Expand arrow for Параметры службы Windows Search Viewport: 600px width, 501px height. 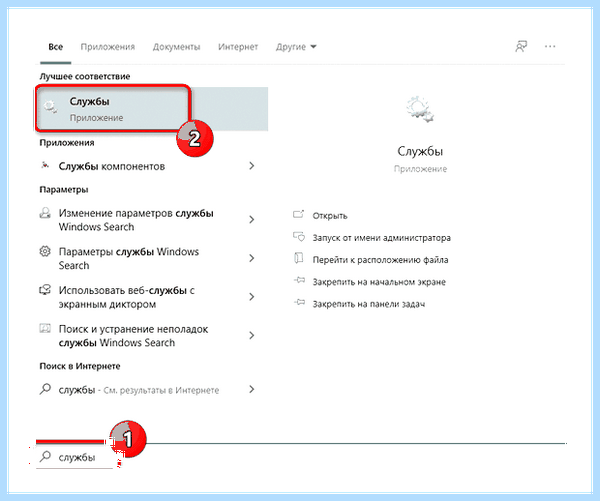click(x=251, y=258)
